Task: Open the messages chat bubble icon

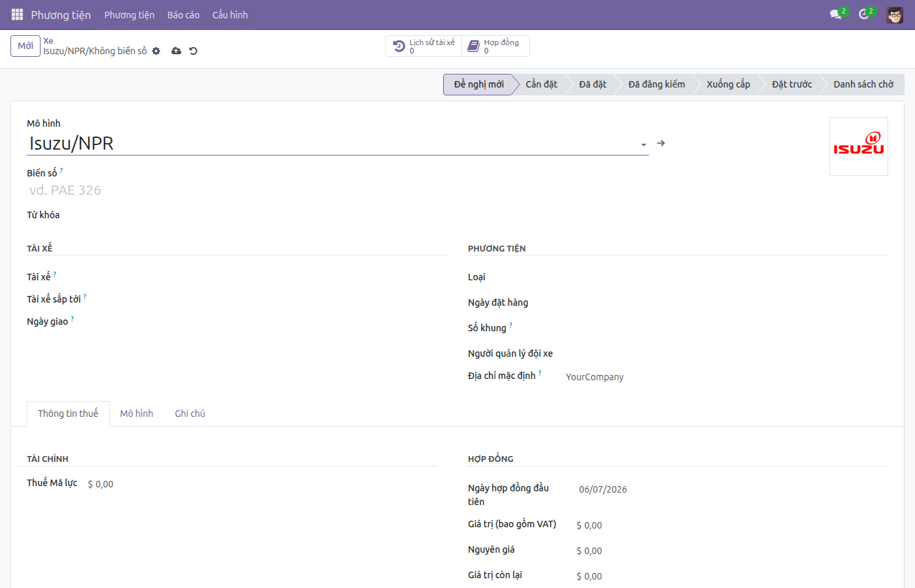Action: tap(835, 14)
